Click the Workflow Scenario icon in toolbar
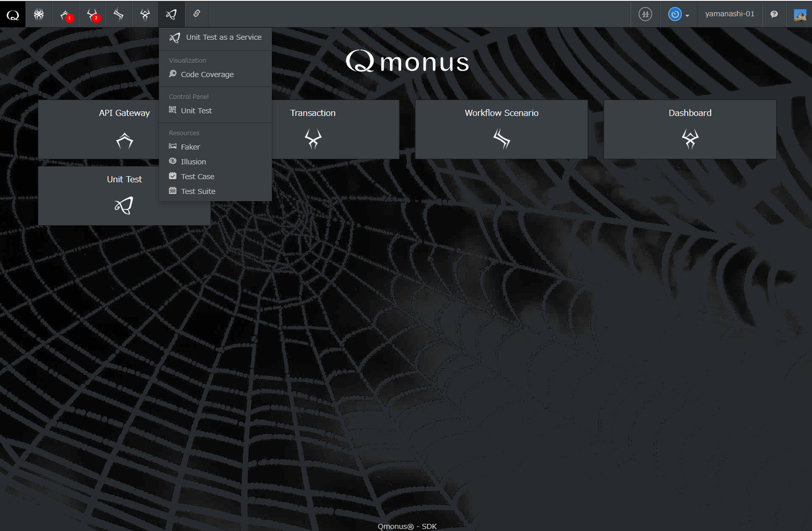The width and height of the screenshot is (812, 531). [118, 14]
